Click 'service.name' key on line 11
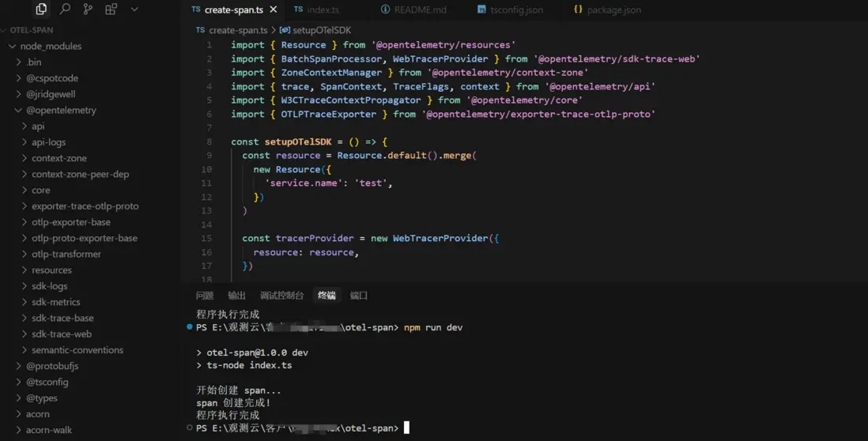 click(304, 183)
